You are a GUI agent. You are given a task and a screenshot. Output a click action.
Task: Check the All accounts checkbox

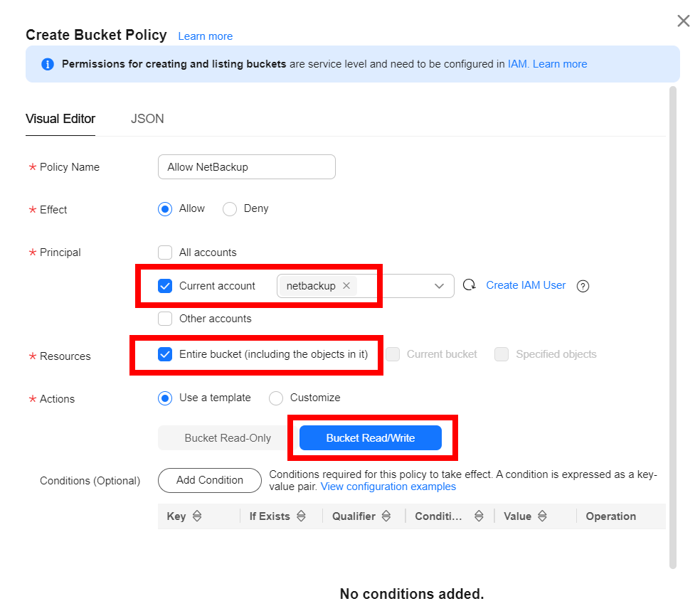(x=165, y=253)
